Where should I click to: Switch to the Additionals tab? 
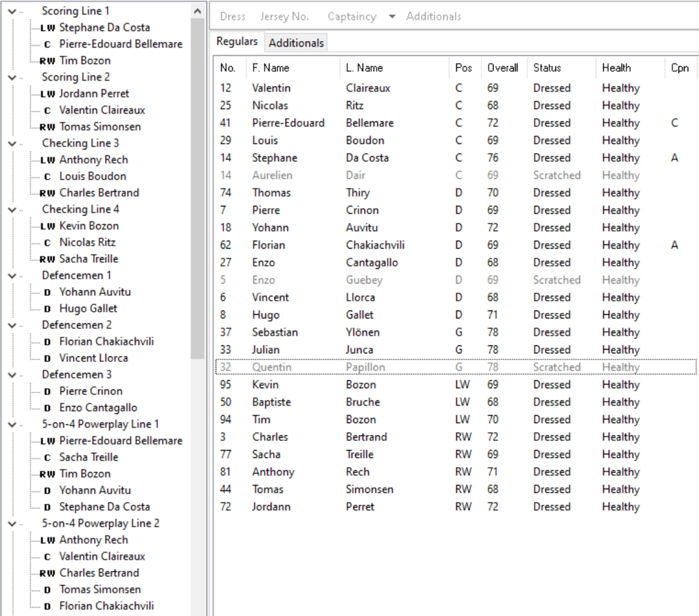point(296,43)
